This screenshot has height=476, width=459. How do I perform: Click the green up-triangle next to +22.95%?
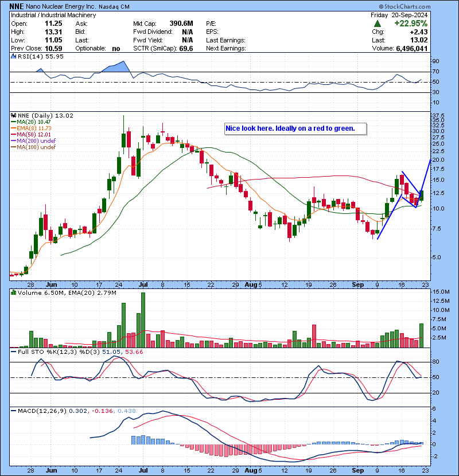[378, 24]
